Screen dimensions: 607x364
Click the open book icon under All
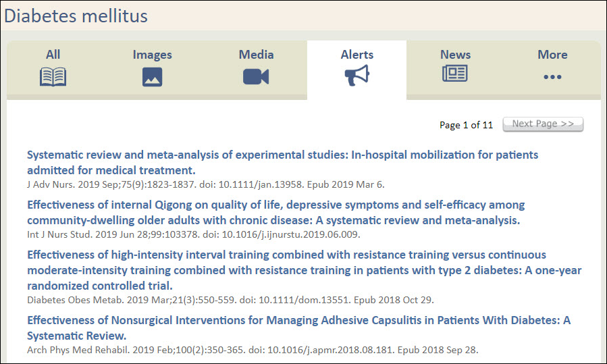(53, 77)
